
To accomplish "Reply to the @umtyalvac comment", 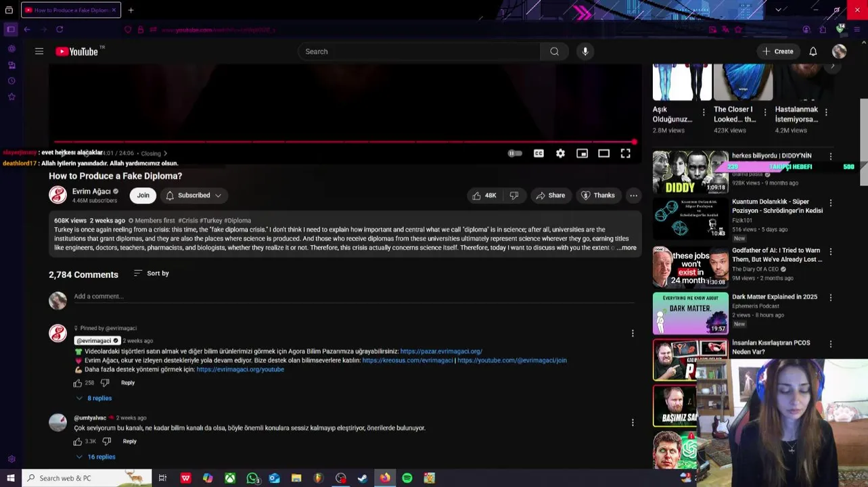I will point(129,442).
